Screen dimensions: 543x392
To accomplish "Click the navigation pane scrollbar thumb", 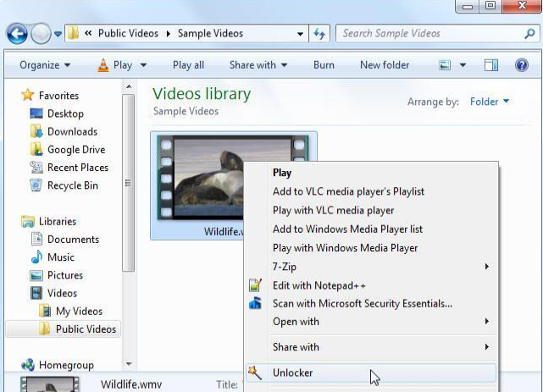I will [x=129, y=183].
